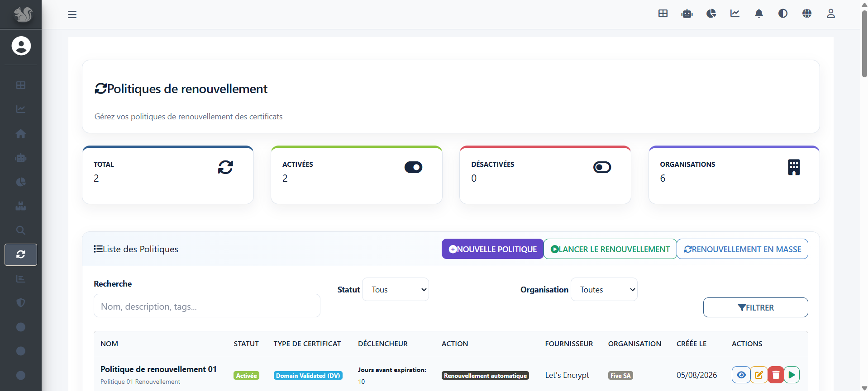Open the Organisation dropdown

pos(604,289)
